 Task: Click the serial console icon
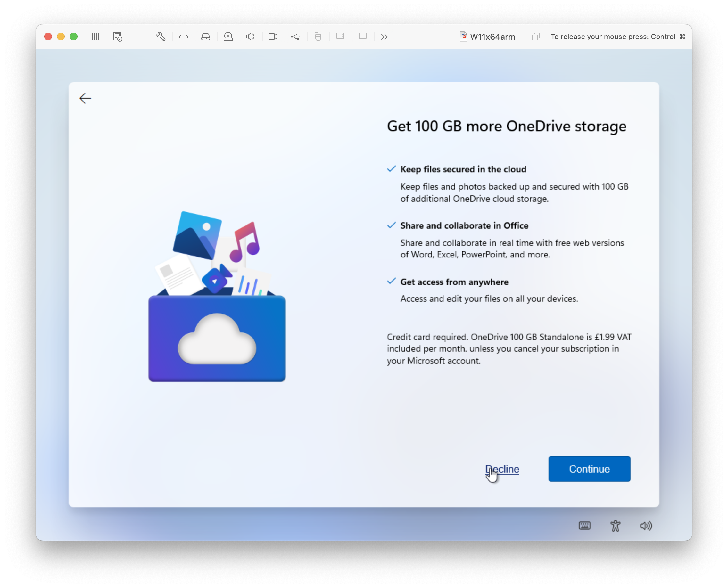183,37
